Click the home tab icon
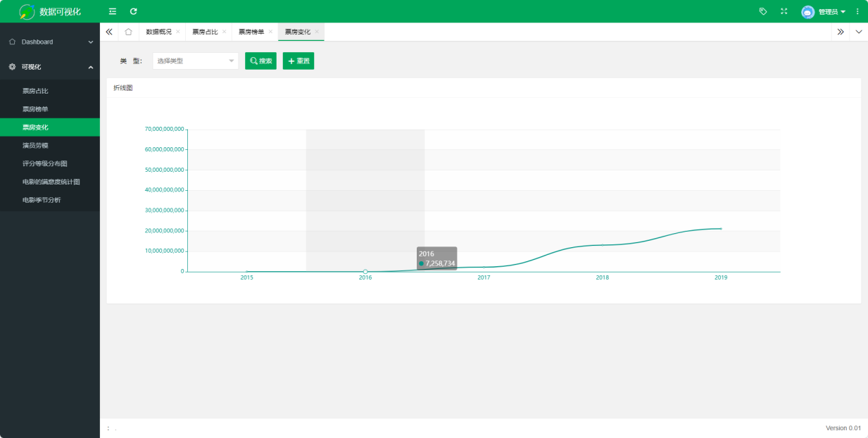 128,32
